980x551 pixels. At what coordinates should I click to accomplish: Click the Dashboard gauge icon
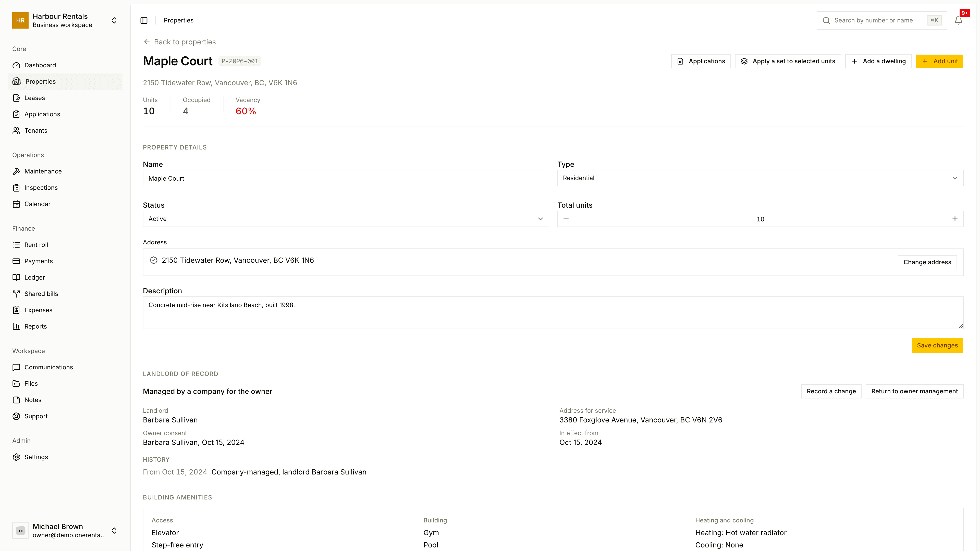16,65
